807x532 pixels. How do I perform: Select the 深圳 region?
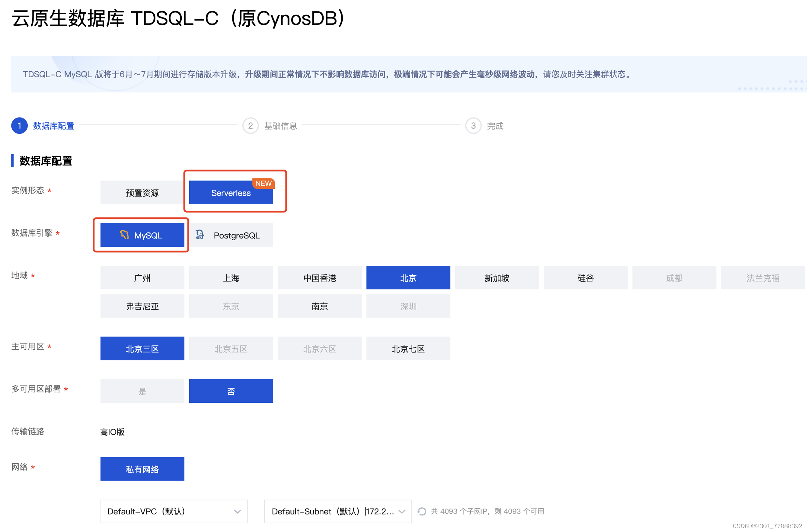click(408, 306)
